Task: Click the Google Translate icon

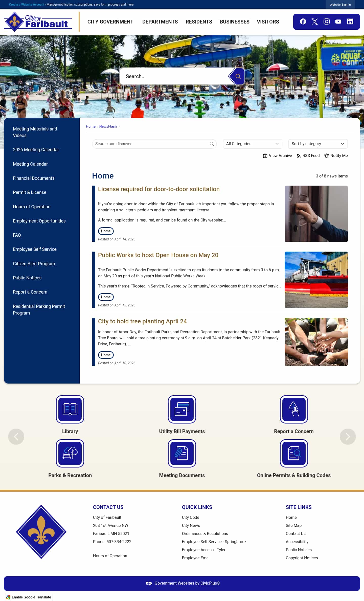Action: coord(8,597)
